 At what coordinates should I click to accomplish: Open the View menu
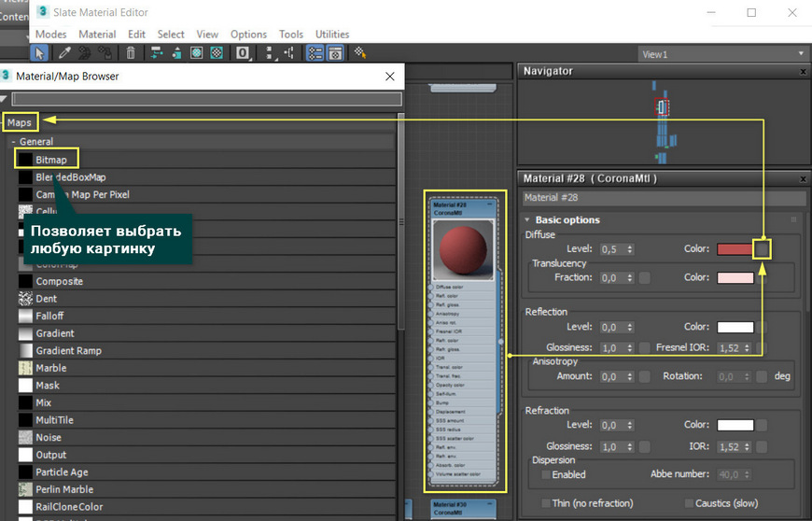(x=207, y=35)
